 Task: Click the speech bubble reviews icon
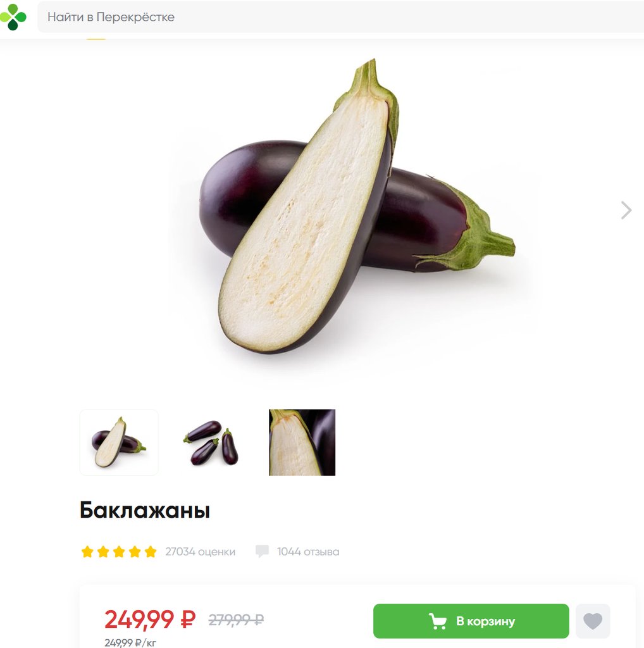(262, 551)
